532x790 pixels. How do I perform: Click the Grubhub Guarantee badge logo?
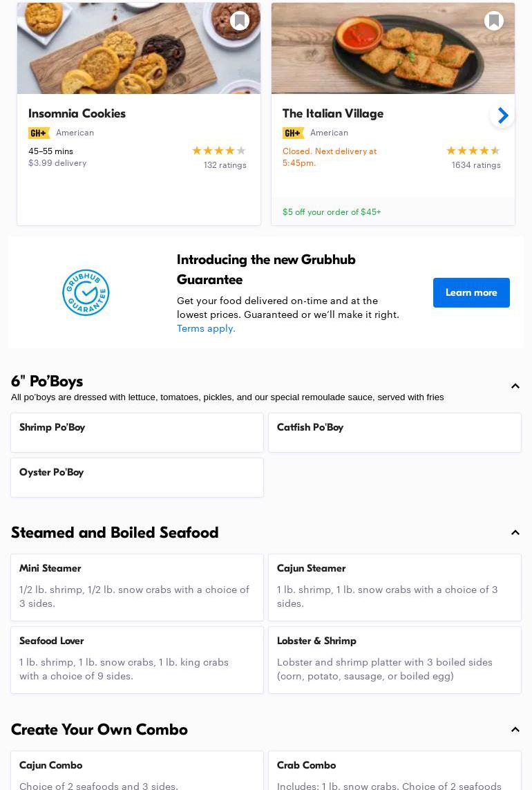pos(86,292)
